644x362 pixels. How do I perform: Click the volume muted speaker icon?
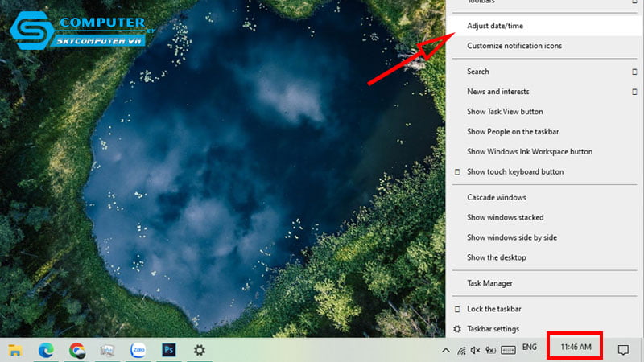click(476, 350)
